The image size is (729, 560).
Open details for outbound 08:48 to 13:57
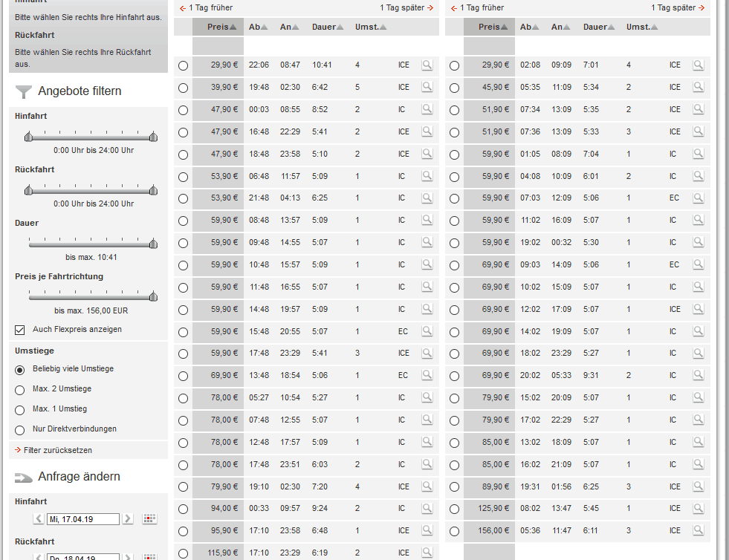point(427,221)
